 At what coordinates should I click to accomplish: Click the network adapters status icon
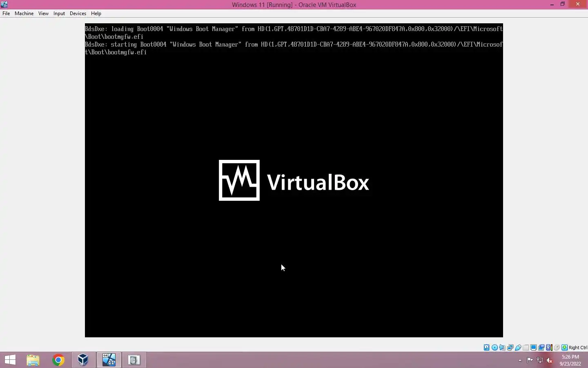510,348
